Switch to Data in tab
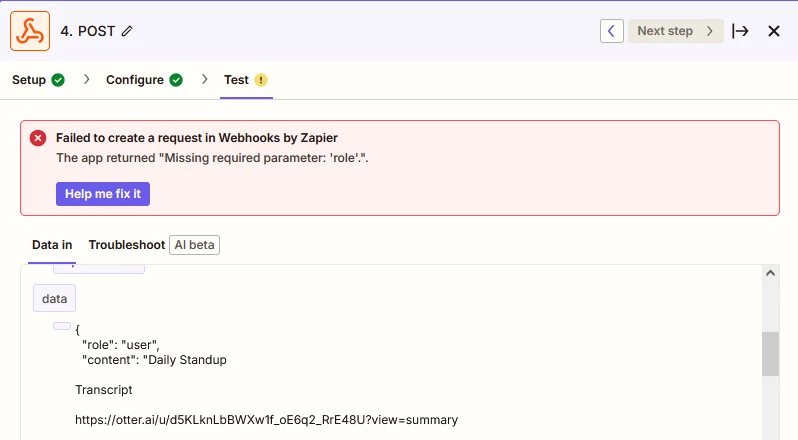The width and height of the screenshot is (798, 440). (52, 245)
